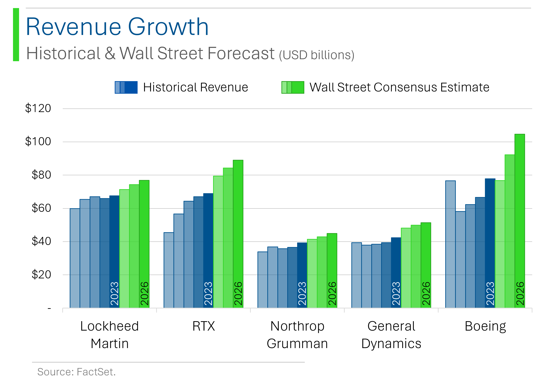Select Northrop Grumman's first light blue bar
The image size is (551, 392).
263,280
